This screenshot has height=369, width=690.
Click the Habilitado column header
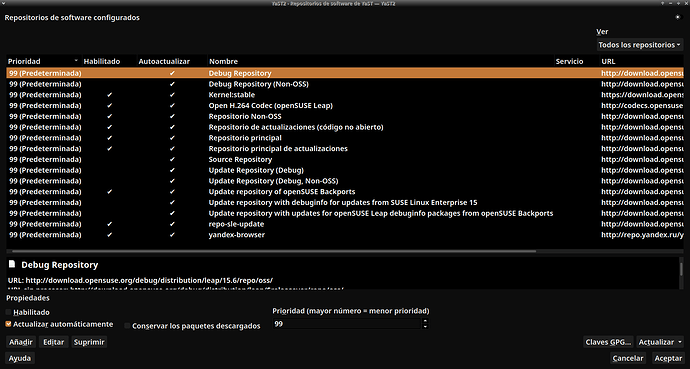point(108,62)
